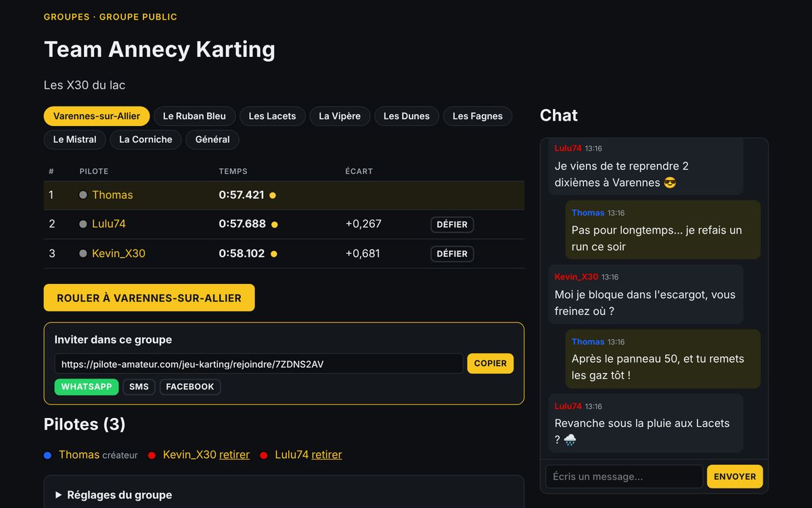
Task: Remove Kevin_X30 from the group
Action: point(234,454)
